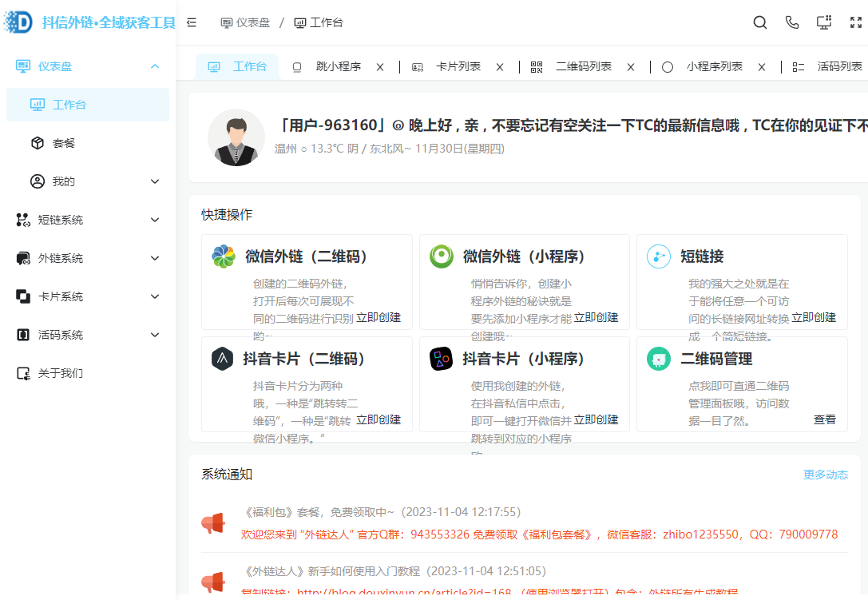The height and width of the screenshot is (600, 868).
Task: Open the 小程序列表 tab
Action: coord(714,67)
